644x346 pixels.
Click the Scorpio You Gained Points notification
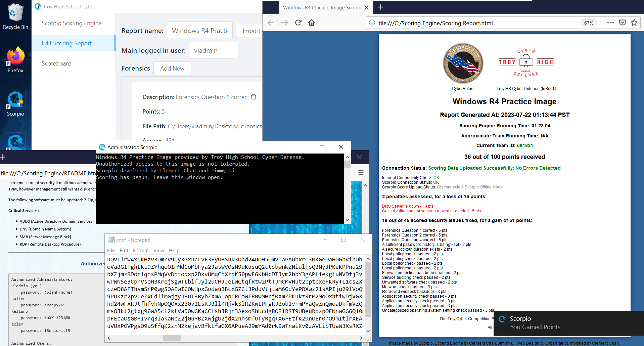[568, 323]
